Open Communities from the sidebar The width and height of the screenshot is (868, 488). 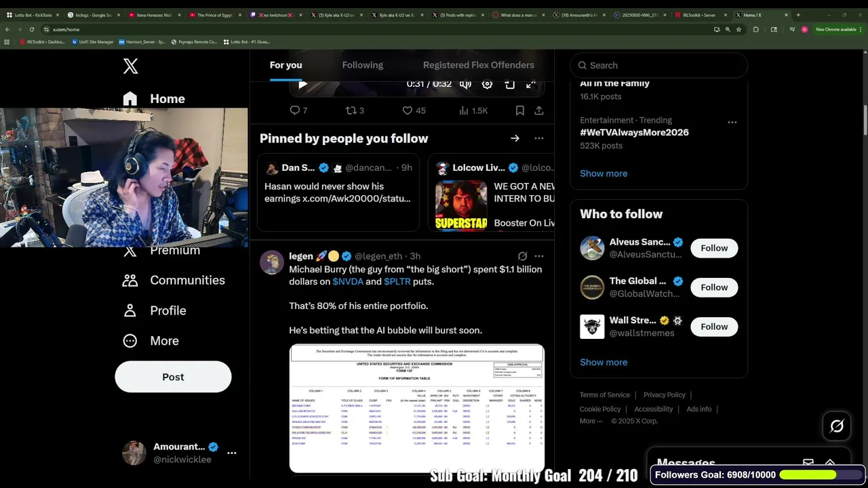pyautogui.click(x=174, y=281)
